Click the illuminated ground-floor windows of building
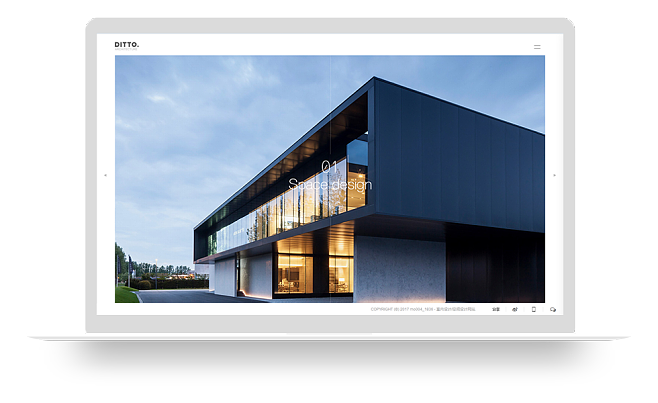This screenshot has width=658, height=403. click(295, 272)
